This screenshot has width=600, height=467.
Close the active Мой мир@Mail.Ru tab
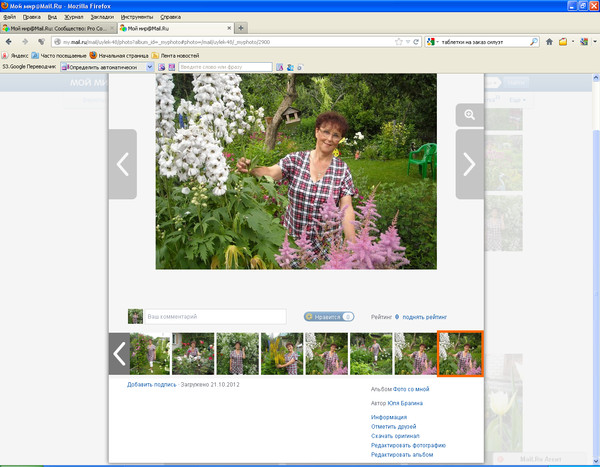[229, 28]
